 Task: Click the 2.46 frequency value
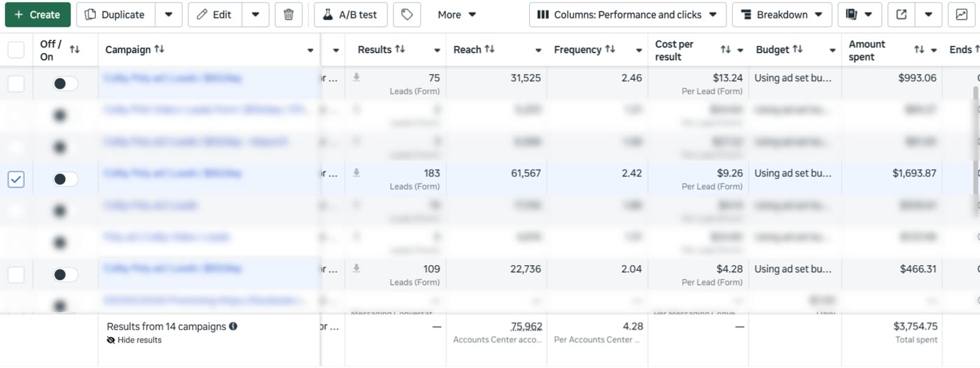pos(631,78)
